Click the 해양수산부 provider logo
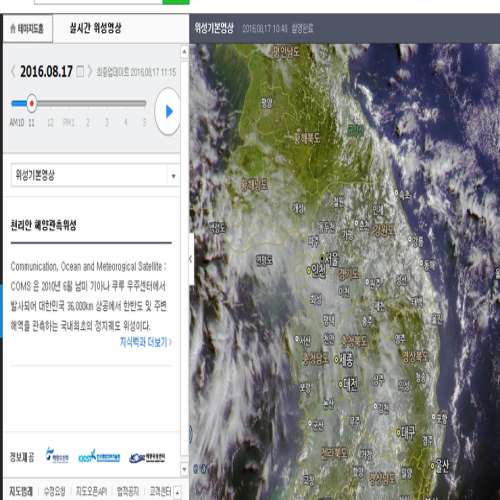Screen dimensions: 500x500 coord(57,456)
